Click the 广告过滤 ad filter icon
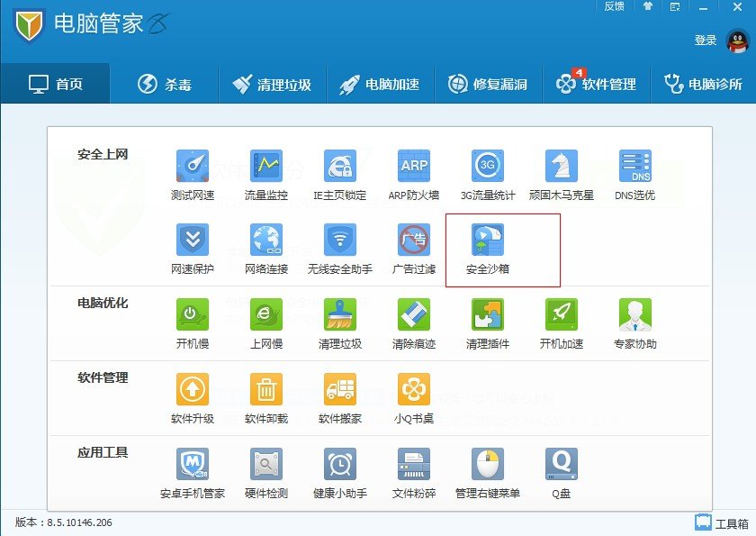The height and width of the screenshot is (536, 756). [x=414, y=241]
